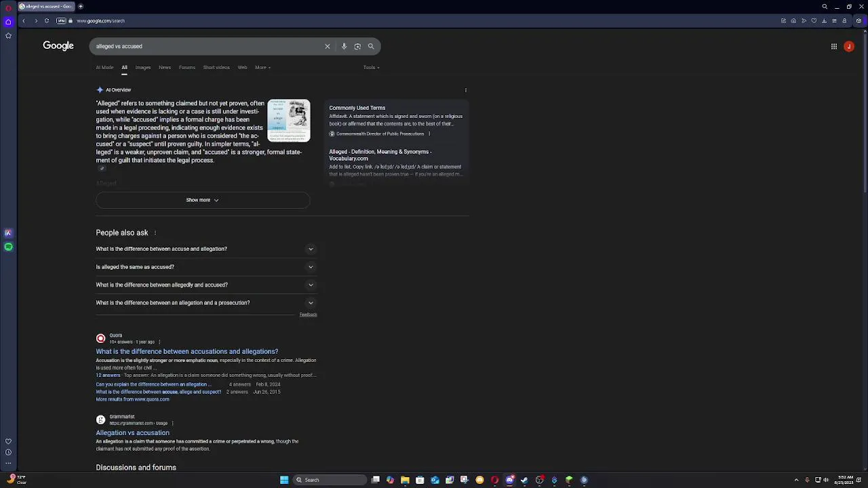This screenshot has height=488, width=868.
Task: Switch to Forums results tab
Action: 187,67
